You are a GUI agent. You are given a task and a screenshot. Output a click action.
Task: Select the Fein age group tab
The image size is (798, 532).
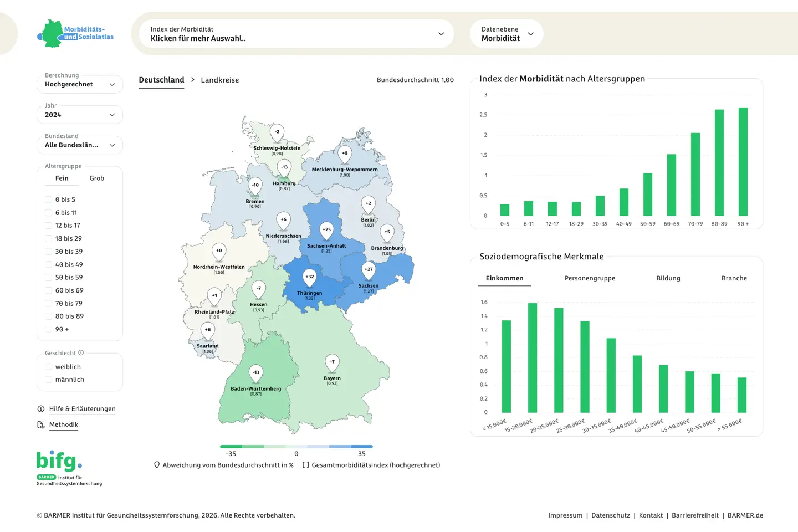(x=62, y=178)
